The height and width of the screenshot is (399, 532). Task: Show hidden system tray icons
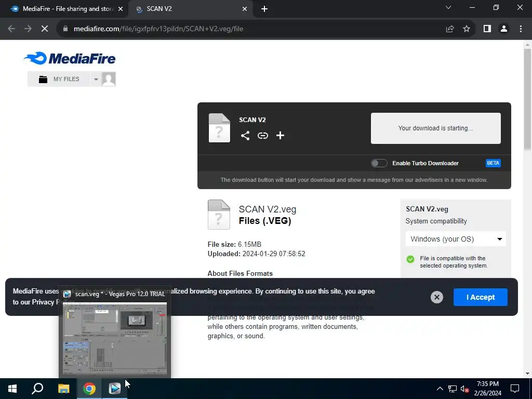coord(440,389)
